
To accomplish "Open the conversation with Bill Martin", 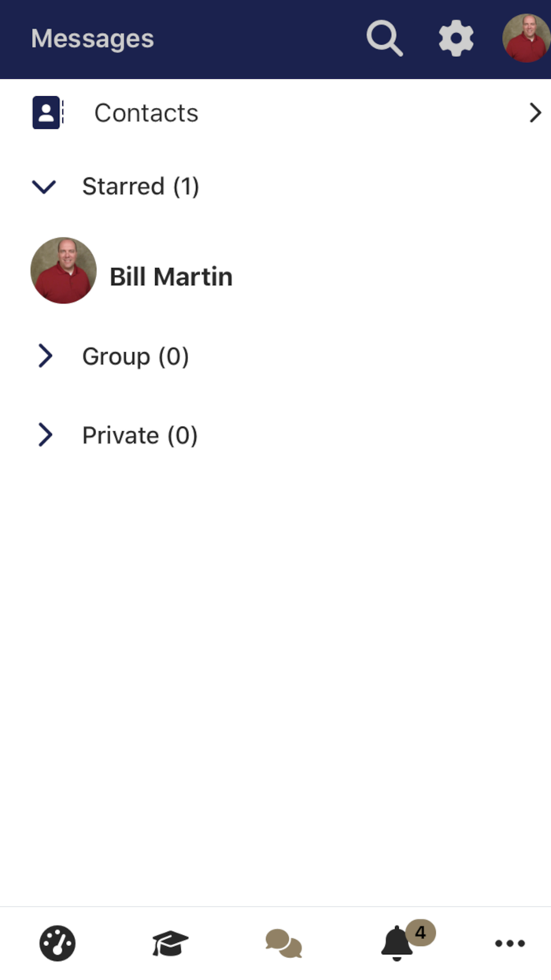I will 171,277.
